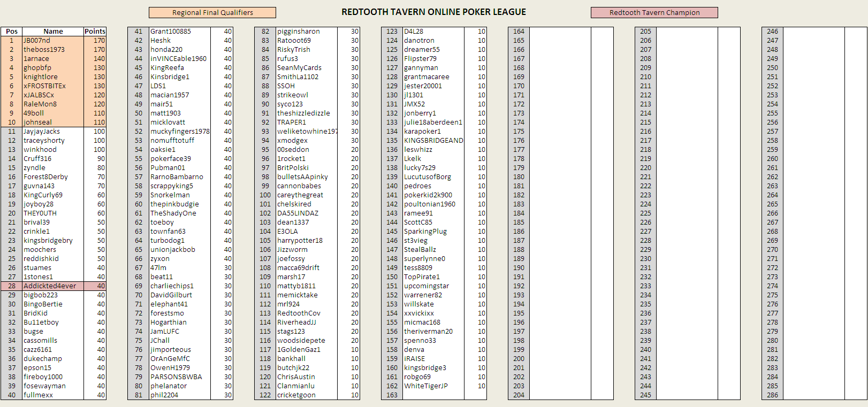Click the TopPirate1 name cell
Screen dimensions: 868x407
coord(433,277)
